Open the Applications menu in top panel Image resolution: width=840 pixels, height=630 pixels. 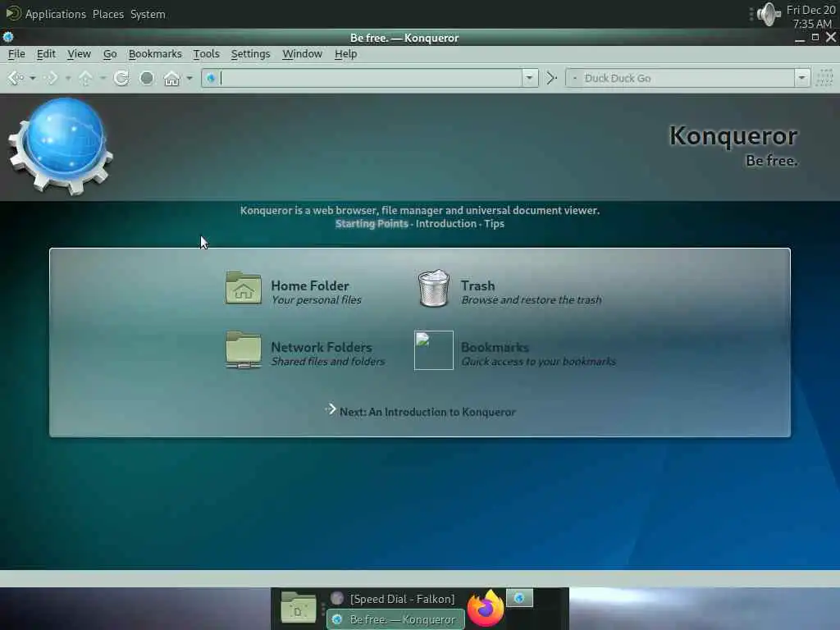click(55, 14)
